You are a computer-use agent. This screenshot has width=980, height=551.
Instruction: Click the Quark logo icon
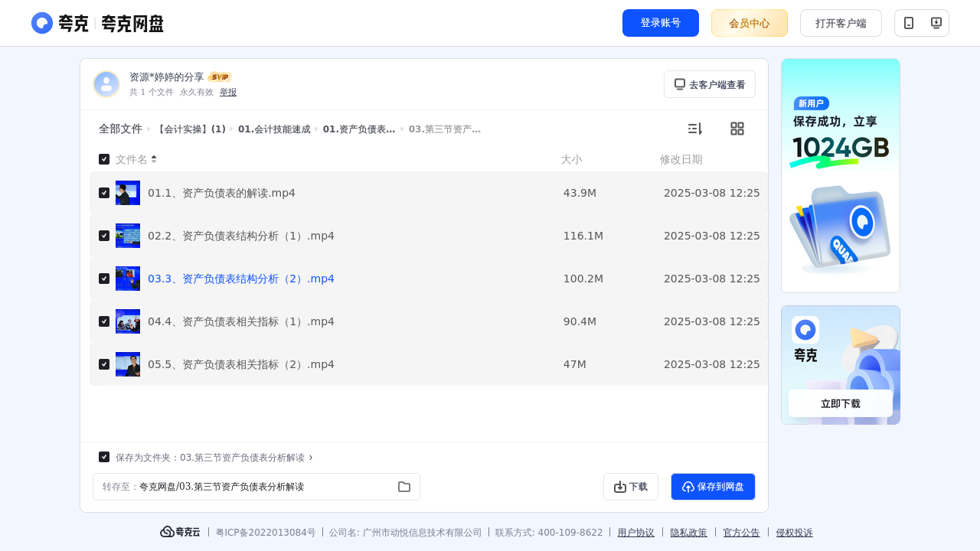coord(42,23)
